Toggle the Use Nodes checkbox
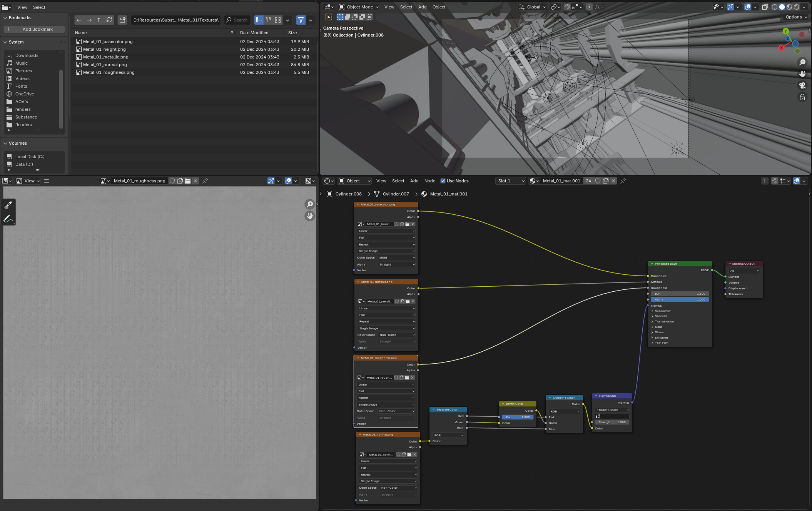This screenshot has width=812, height=511. 443,181
